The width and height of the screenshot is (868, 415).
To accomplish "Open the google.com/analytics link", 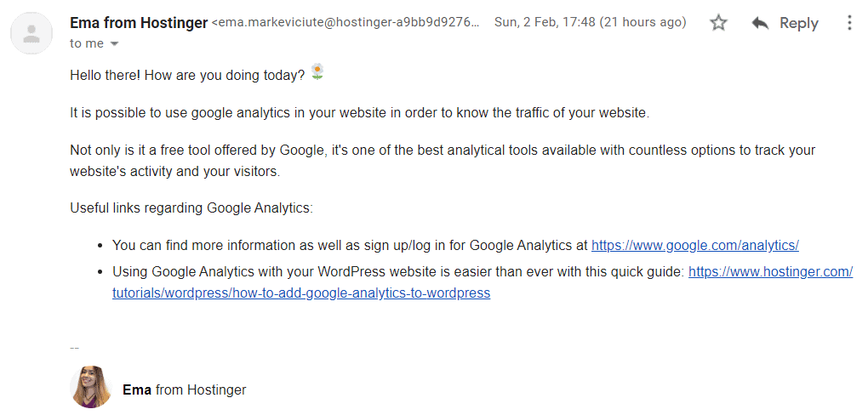I will click(x=694, y=245).
